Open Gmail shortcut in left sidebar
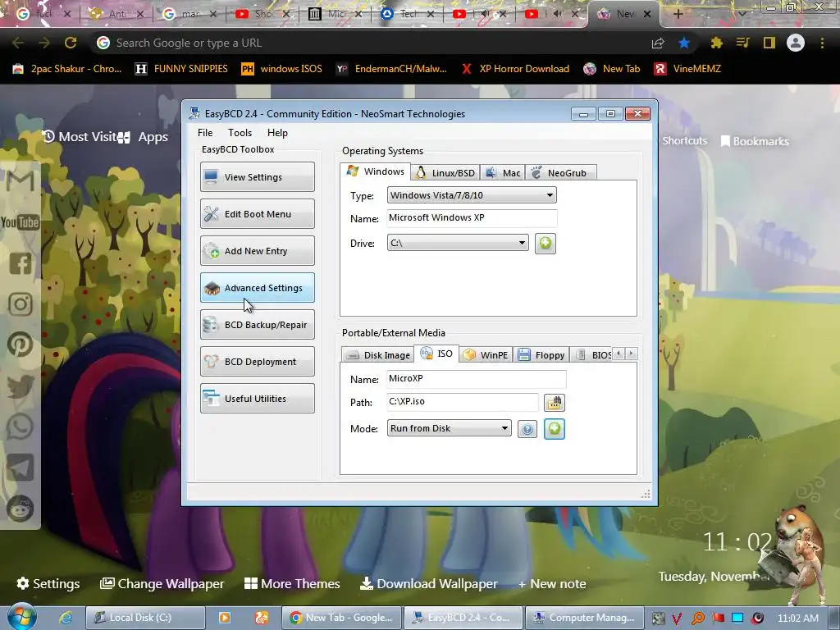This screenshot has height=630, width=840. coord(21,181)
